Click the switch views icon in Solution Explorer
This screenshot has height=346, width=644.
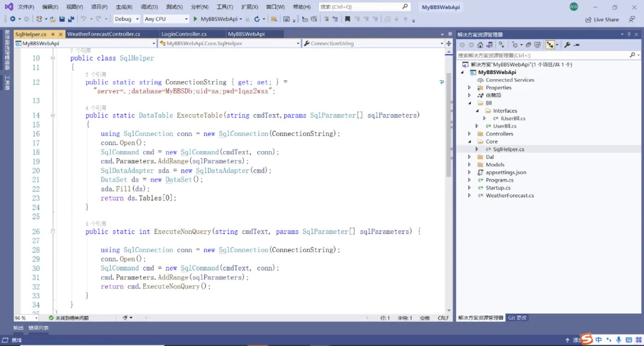click(489, 45)
